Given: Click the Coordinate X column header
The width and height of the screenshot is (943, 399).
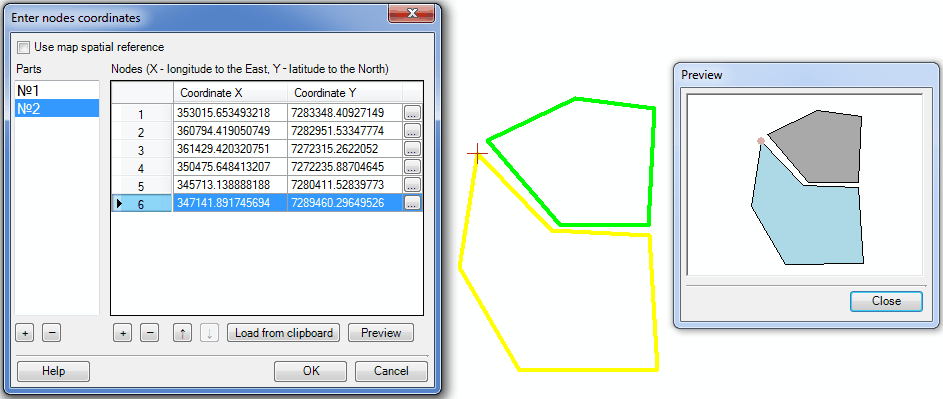Looking at the screenshot, I should coord(230,93).
